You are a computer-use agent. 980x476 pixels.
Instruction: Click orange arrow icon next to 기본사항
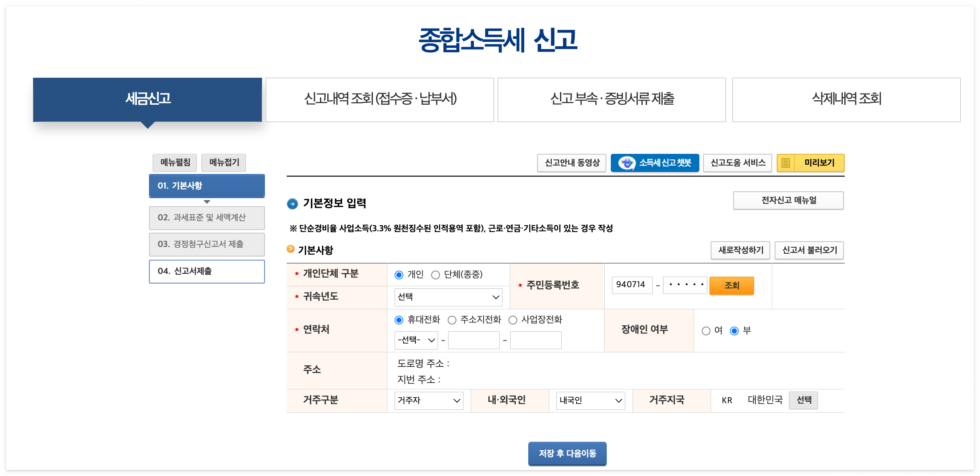[291, 249]
